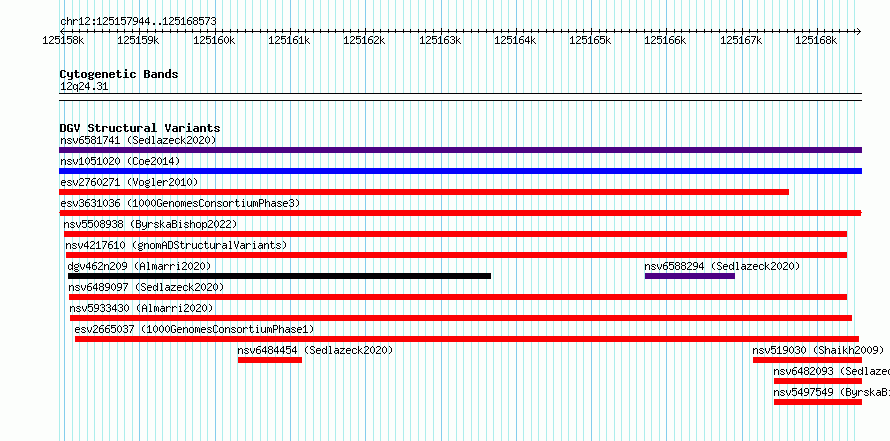Select the black dgv462n209 variant bar
890x441 pixels.
click(x=279, y=276)
